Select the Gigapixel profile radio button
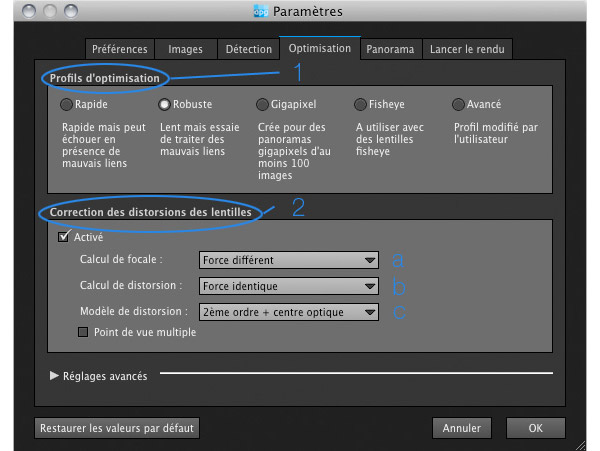The height and width of the screenshot is (451, 600). (x=262, y=104)
